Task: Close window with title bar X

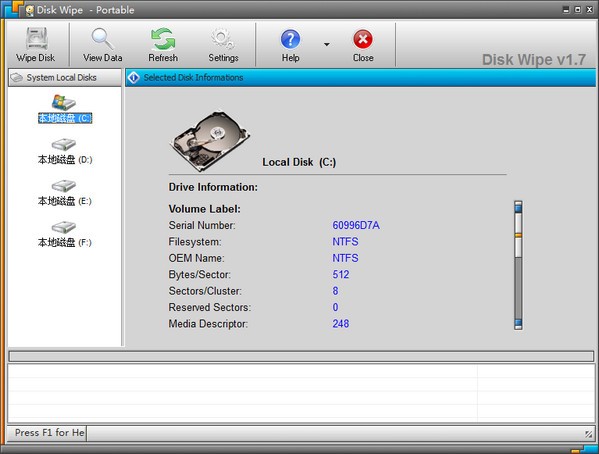Action: (589, 10)
